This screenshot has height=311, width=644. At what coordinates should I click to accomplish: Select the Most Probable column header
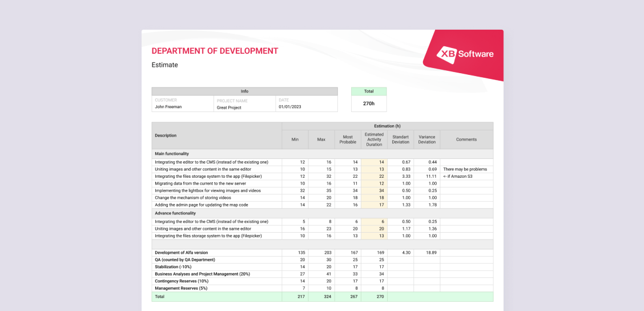(348, 139)
